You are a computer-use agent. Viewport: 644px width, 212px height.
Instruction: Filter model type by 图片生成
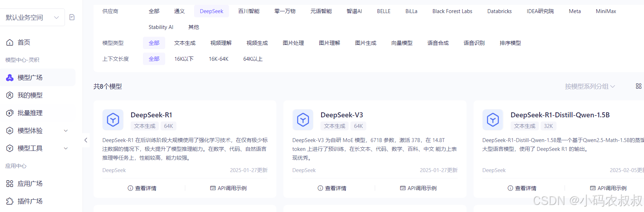pos(366,43)
